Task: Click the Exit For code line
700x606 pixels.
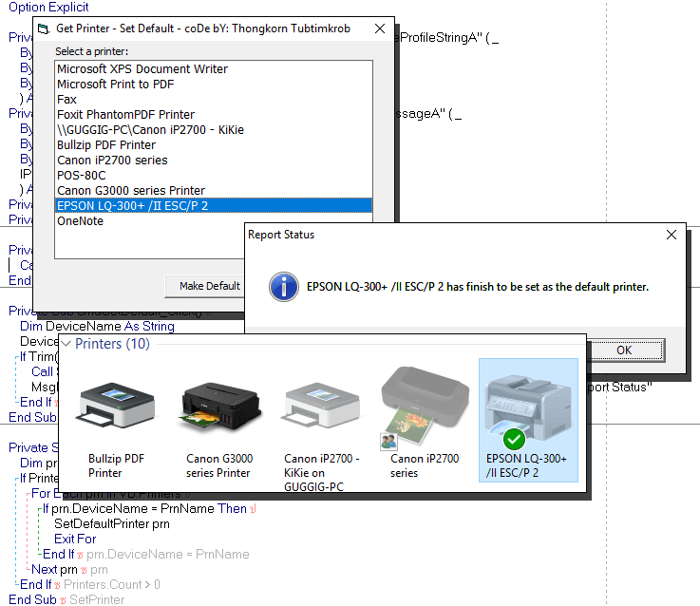Action: pos(75,539)
